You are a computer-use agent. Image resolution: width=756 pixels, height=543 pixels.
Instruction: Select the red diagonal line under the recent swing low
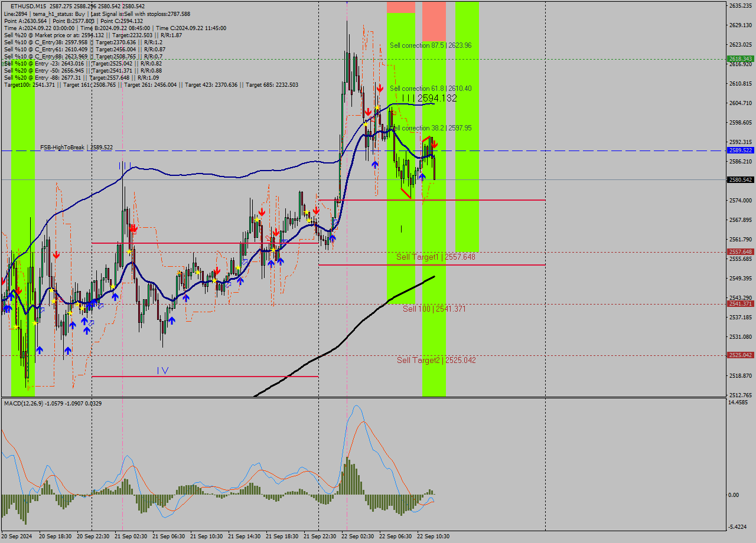point(405,194)
